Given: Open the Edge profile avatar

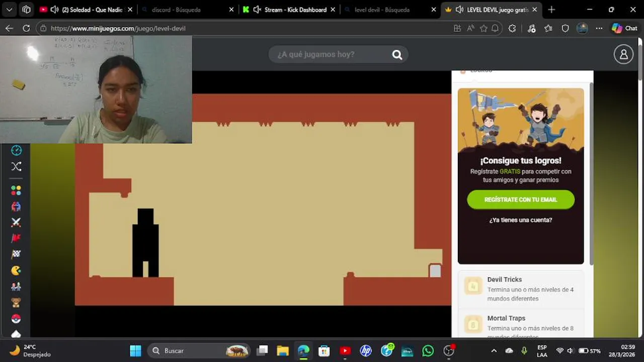Looking at the screenshot, I should pyautogui.click(x=582, y=29).
